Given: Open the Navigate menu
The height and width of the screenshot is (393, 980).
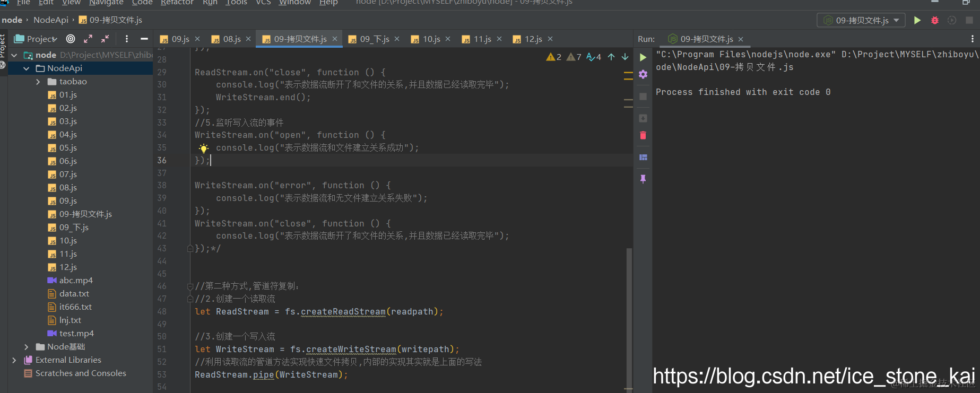Looking at the screenshot, I should [x=106, y=3].
